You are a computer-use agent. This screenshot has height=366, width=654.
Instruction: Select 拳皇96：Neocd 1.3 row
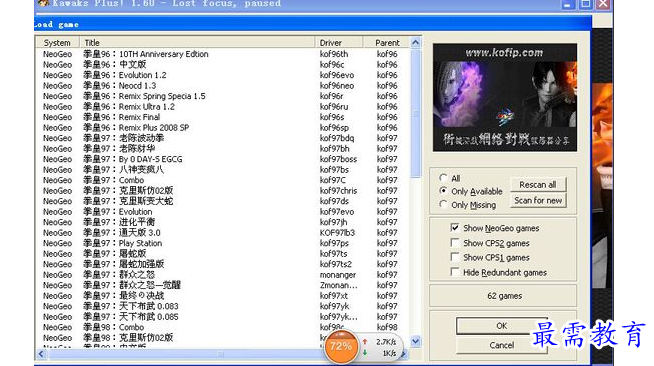point(222,85)
